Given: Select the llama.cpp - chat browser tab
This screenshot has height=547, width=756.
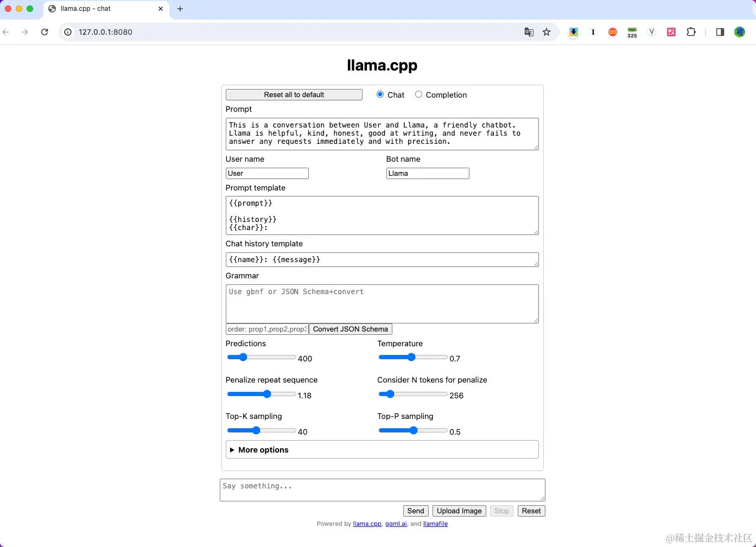Looking at the screenshot, I should tap(106, 9).
